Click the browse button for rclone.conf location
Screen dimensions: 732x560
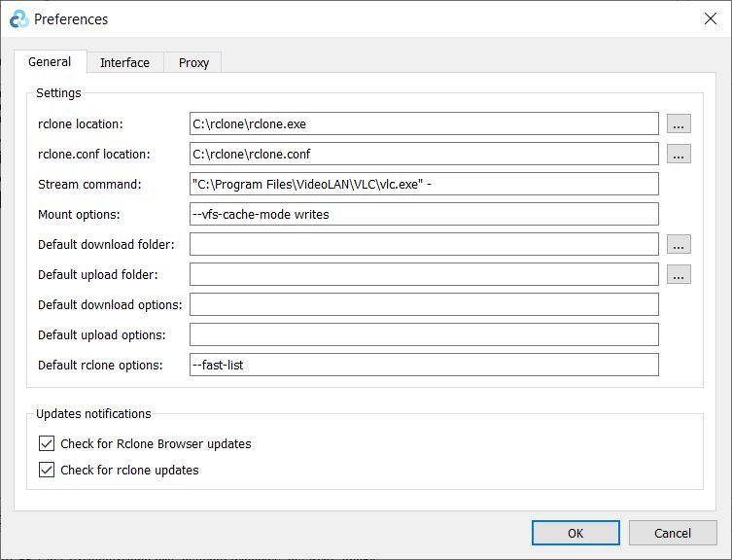(x=679, y=154)
